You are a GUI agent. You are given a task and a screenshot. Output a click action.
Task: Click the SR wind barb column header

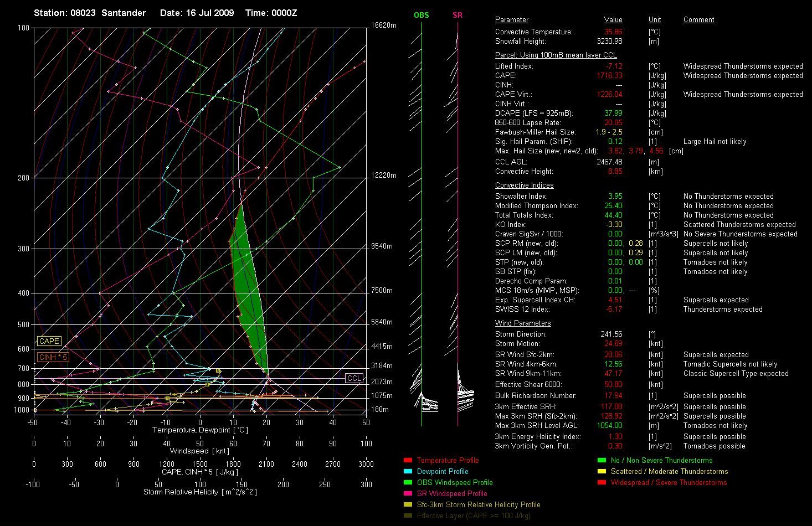pos(458,16)
